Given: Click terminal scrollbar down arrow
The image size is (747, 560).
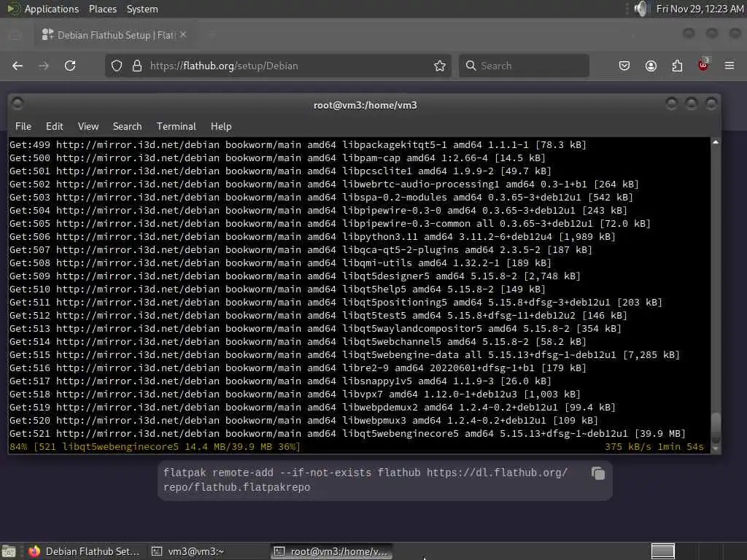Looking at the screenshot, I should [715, 448].
